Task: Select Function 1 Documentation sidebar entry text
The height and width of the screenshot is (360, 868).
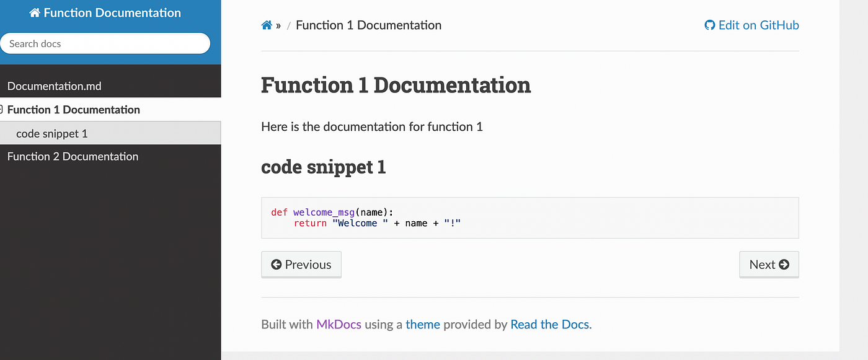Action: (74, 110)
